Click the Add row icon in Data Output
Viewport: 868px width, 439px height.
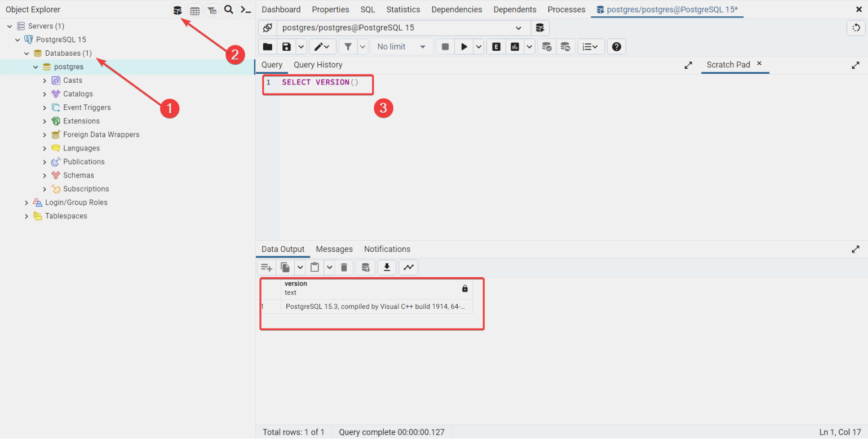click(x=267, y=267)
